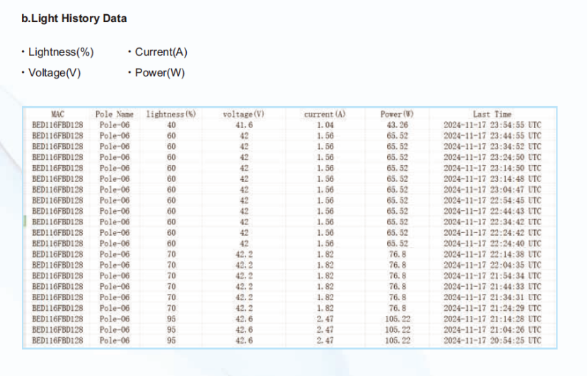This screenshot has width=588, height=376.
Task: Click the 1.04 current cell
Action: coord(325,125)
